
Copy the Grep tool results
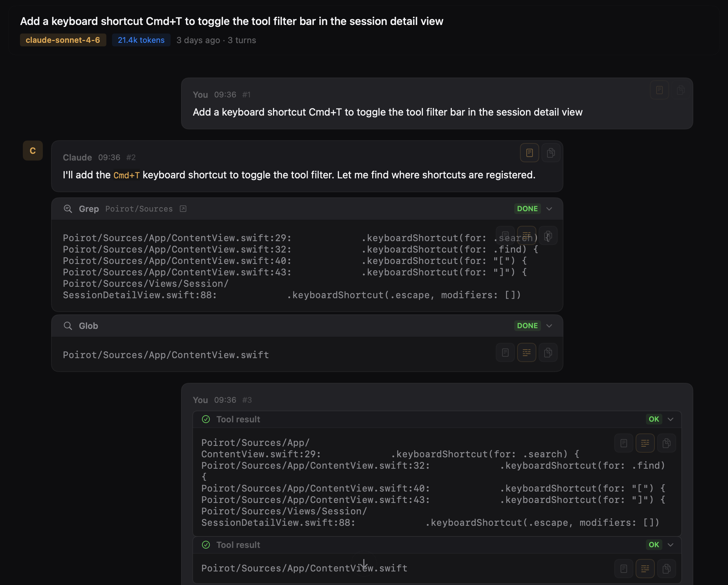click(548, 235)
